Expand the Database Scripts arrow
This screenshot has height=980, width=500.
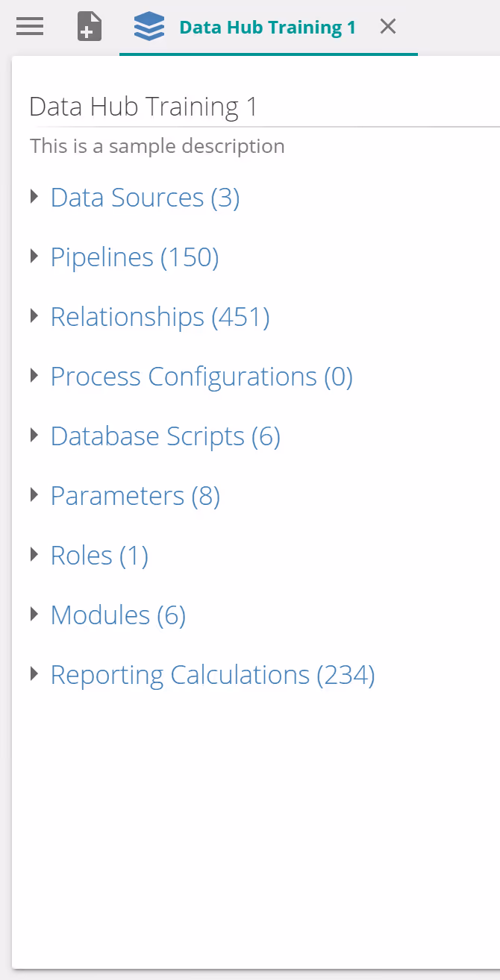[34, 436]
